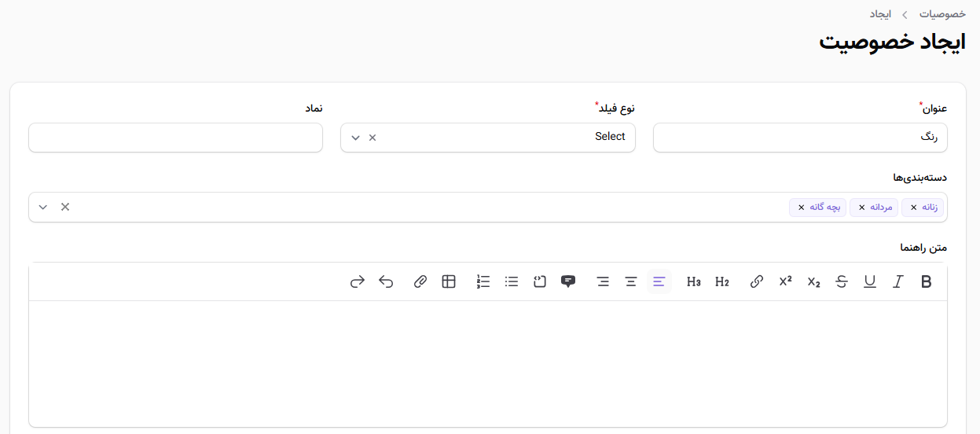This screenshot has height=434, width=980.
Task: Click the عنوان field label
Action: click(x=934, y=108)
